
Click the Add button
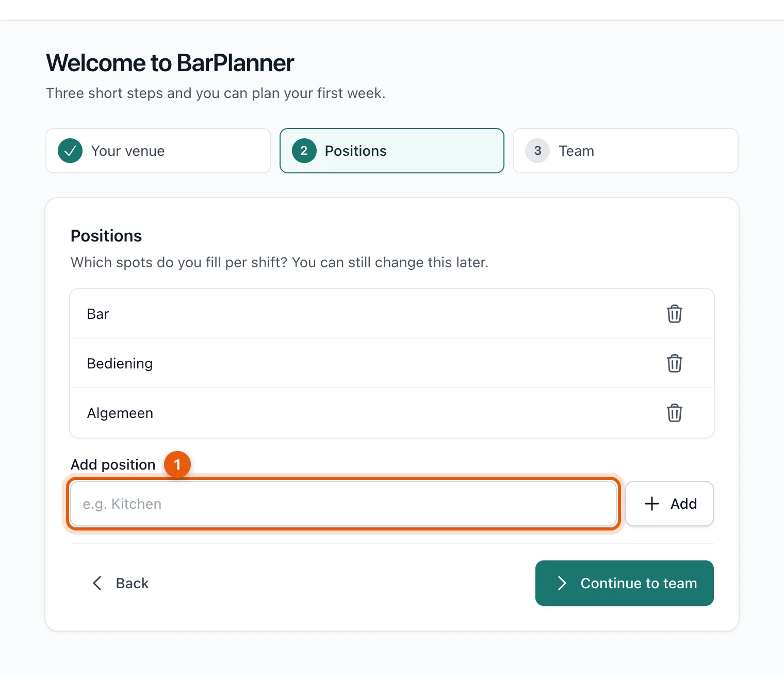click(669, 504)
